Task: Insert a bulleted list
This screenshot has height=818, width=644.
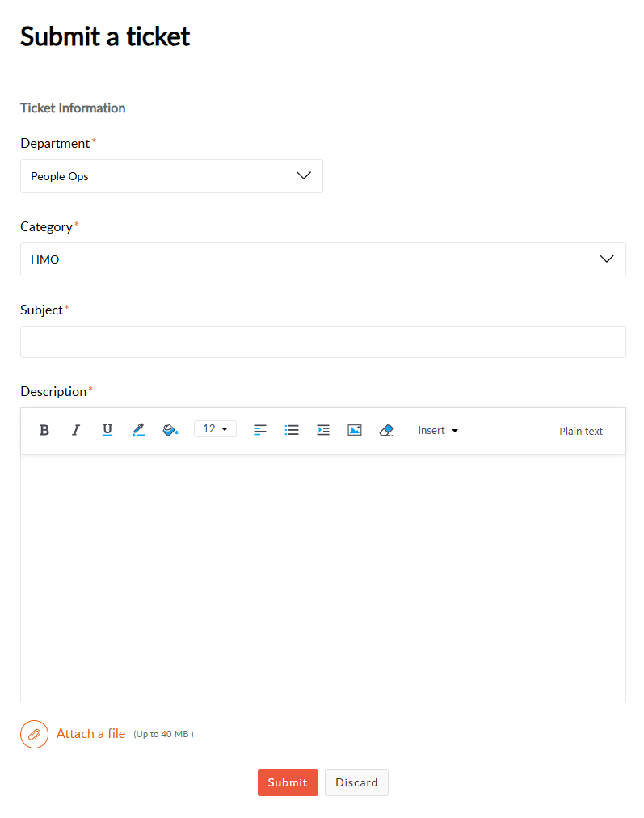Action: pos(292,430)
